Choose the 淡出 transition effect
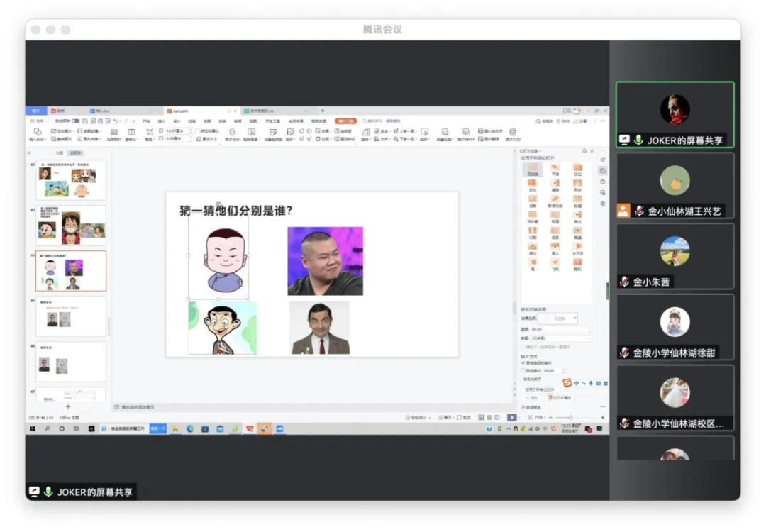Image resolution: width=766 pixels, height=532 pixels. pyautogui.click(x=578, y=169)
